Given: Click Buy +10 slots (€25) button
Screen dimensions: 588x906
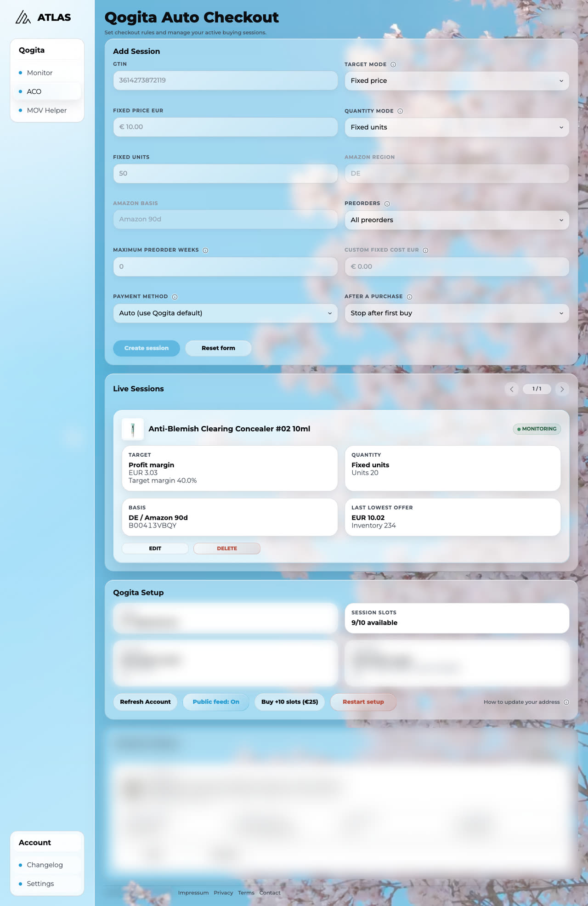Looking at the screenshot, I should [289, 702].
